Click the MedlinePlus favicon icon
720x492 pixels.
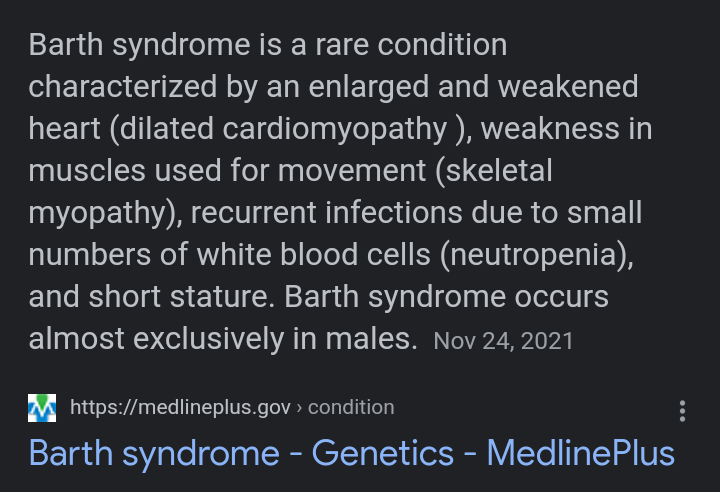[x=42, y=408]
